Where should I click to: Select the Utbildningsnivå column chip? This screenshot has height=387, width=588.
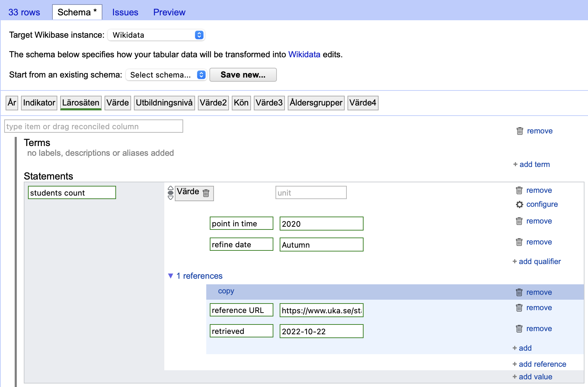pos(164,103)
